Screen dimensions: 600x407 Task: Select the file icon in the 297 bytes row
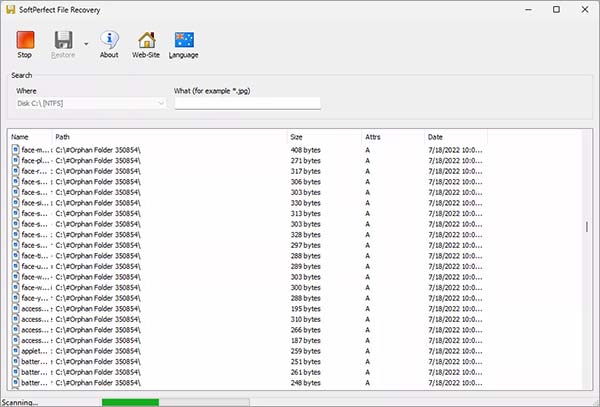[x=16, y=245]
